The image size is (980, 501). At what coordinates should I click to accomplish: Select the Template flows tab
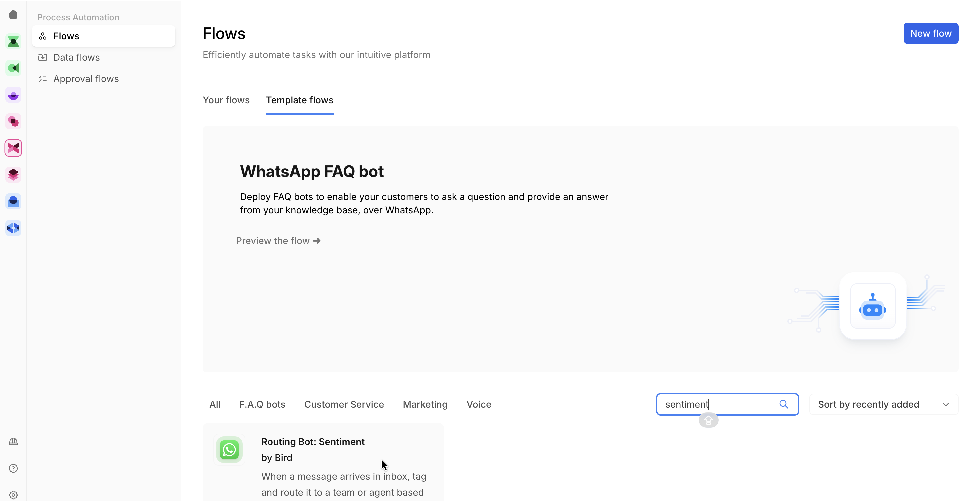pos(299,100)
